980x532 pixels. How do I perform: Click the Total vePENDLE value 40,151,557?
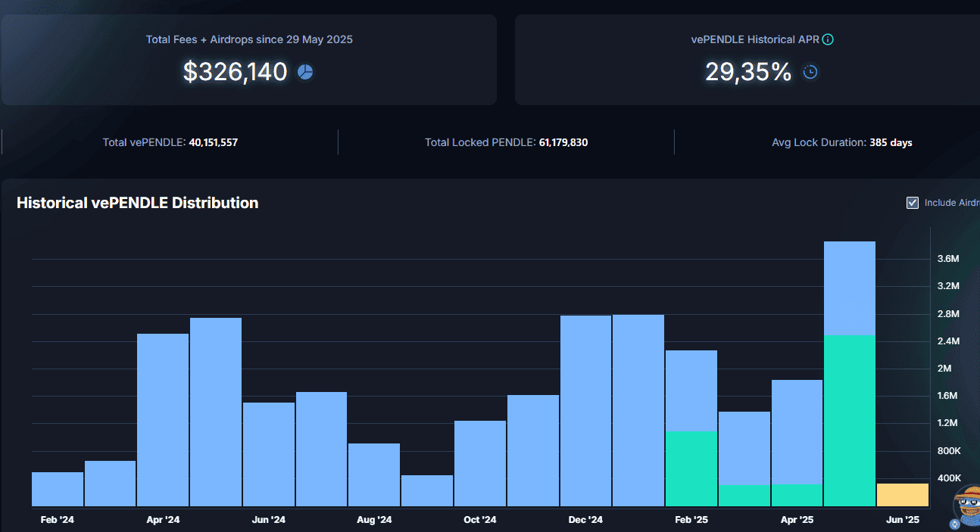(213, 142)
